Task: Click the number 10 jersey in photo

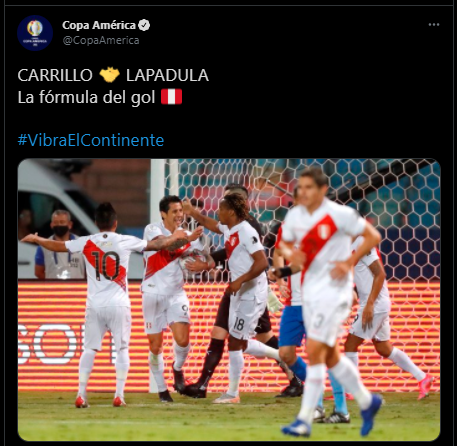Action: click(x=105, y=266)
